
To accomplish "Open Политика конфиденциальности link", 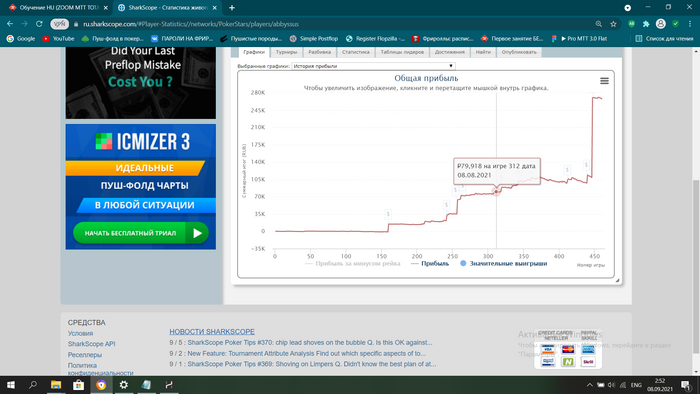I will pos(100,369).
